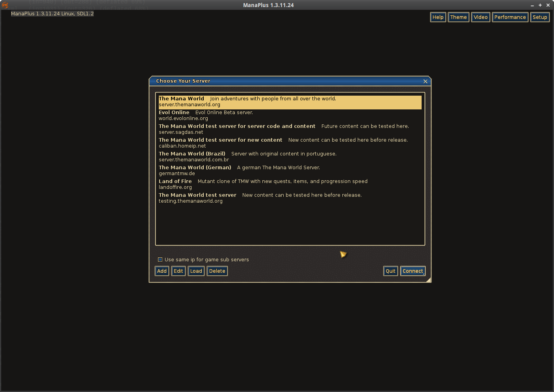This screenshot has width=554, height=392.
Task: Select The Mana World (Brazil) server
Action: click(x=290, y=157)
